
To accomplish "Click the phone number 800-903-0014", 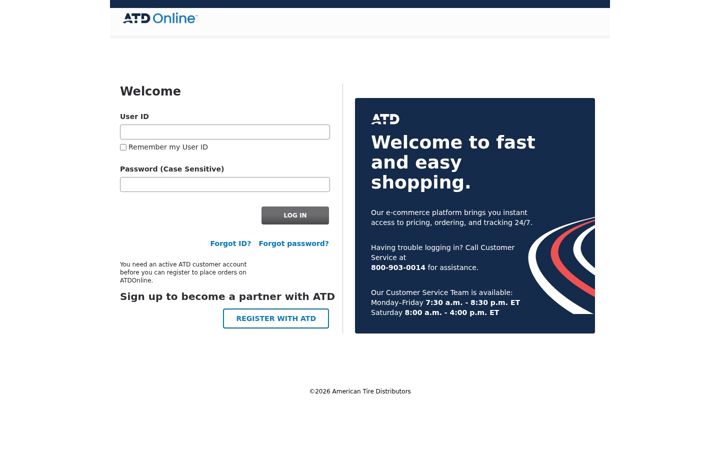I will [398, 268].
